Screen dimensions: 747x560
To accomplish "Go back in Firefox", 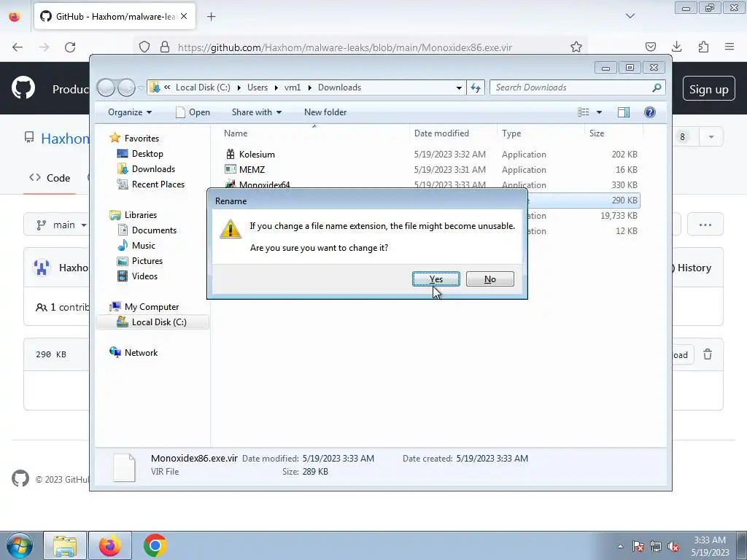I will (18, 47).
